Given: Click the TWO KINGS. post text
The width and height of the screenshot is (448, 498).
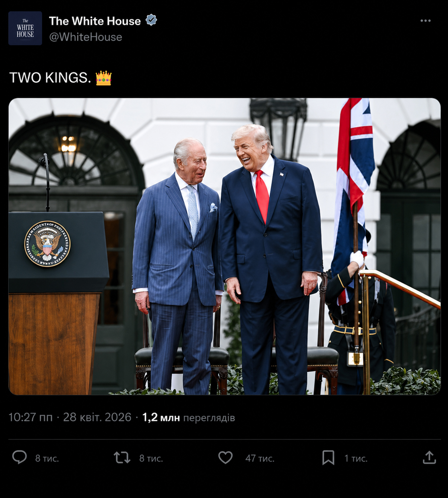Looking at the screenshot, I should [50, 78].
